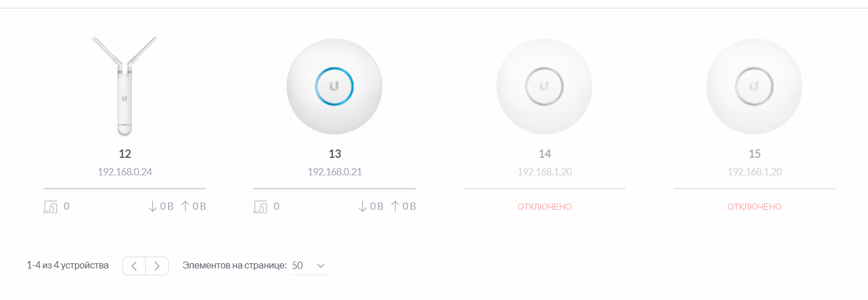Click the clients icon under device 13

point(260,207)
